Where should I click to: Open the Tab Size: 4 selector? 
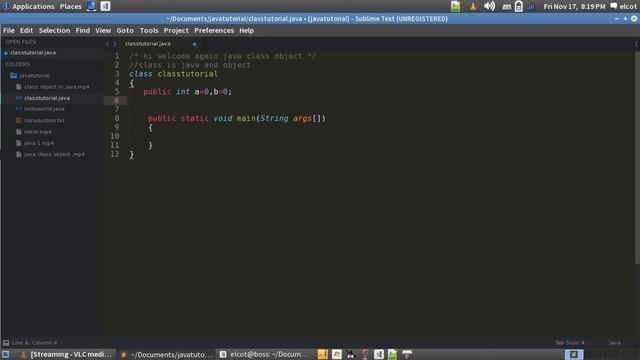point(569,343)
